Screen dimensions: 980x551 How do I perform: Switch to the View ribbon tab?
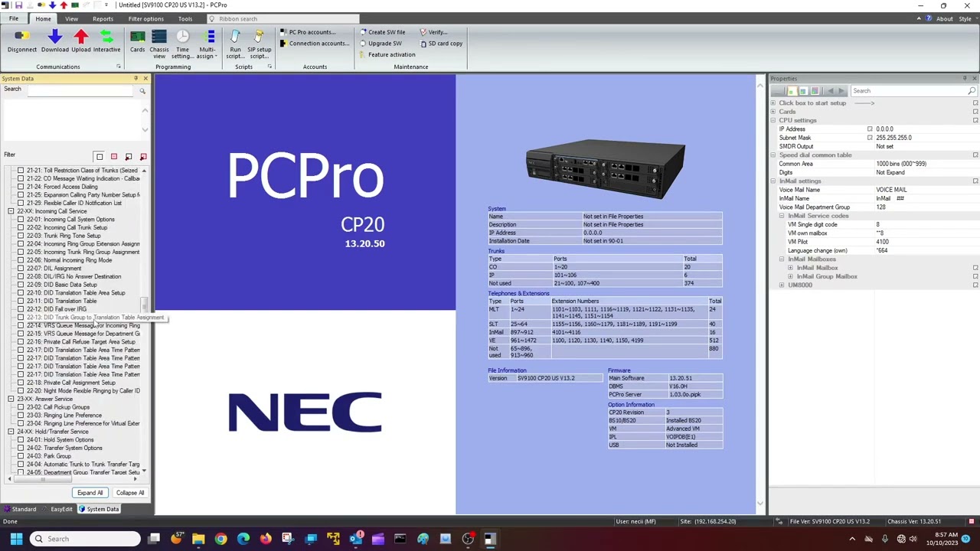[71, 18]
